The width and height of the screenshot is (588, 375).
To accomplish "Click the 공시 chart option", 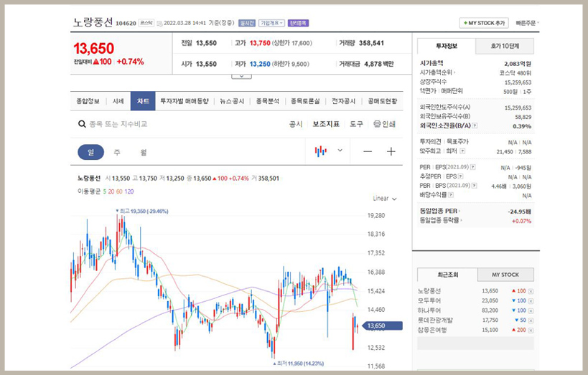I will 296,124.
